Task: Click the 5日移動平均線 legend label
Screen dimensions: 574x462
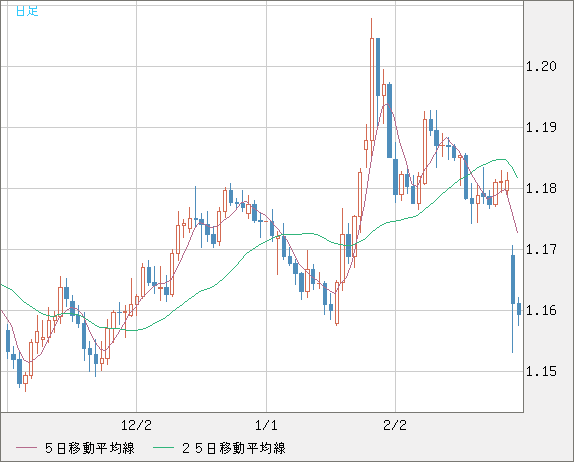Action: coord(90,448)
